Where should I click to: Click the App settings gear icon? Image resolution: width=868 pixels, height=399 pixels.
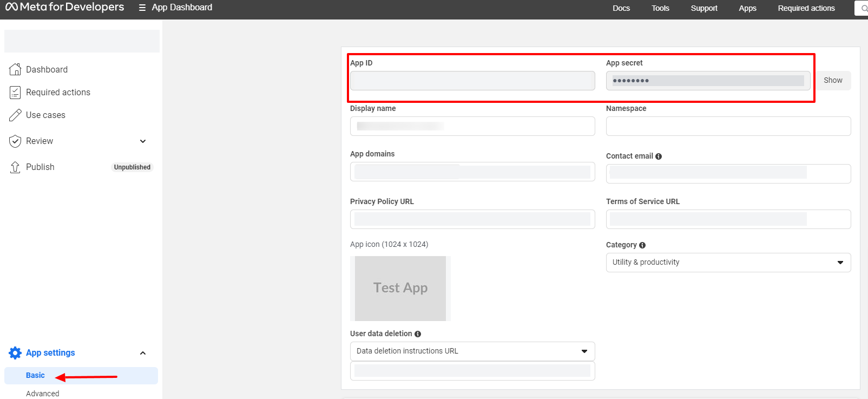(15, 353)
